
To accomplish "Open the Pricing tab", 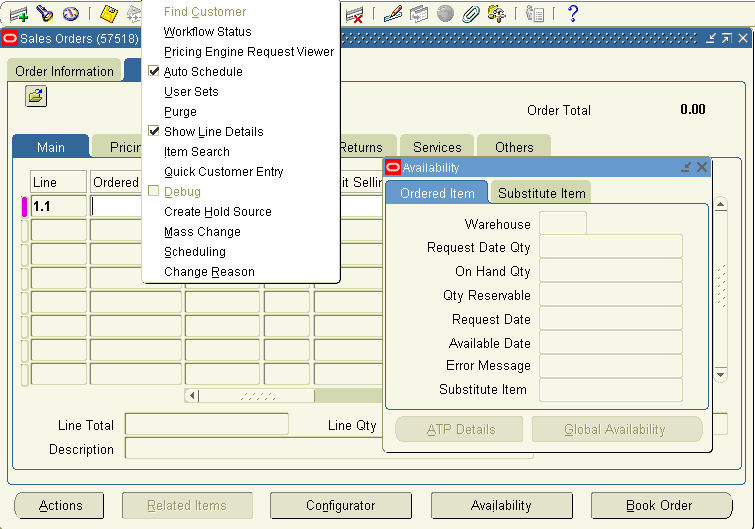I will tap(117, 147).
